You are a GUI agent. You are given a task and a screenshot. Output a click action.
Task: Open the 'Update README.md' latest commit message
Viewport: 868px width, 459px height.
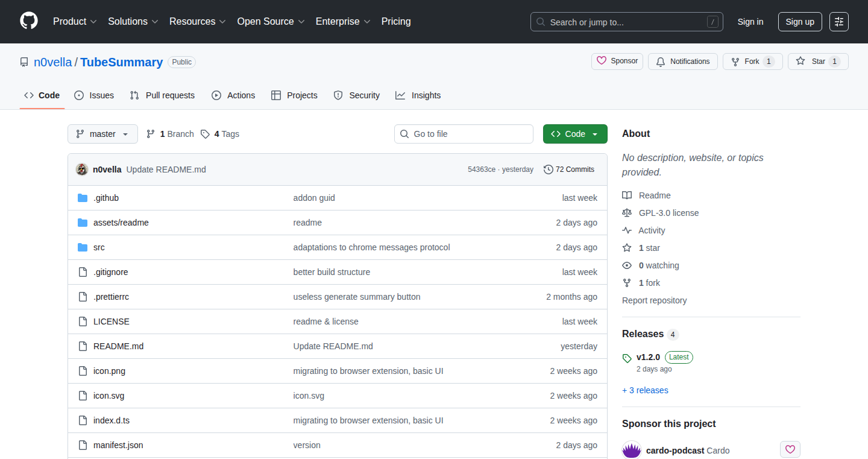coord(166,169)
